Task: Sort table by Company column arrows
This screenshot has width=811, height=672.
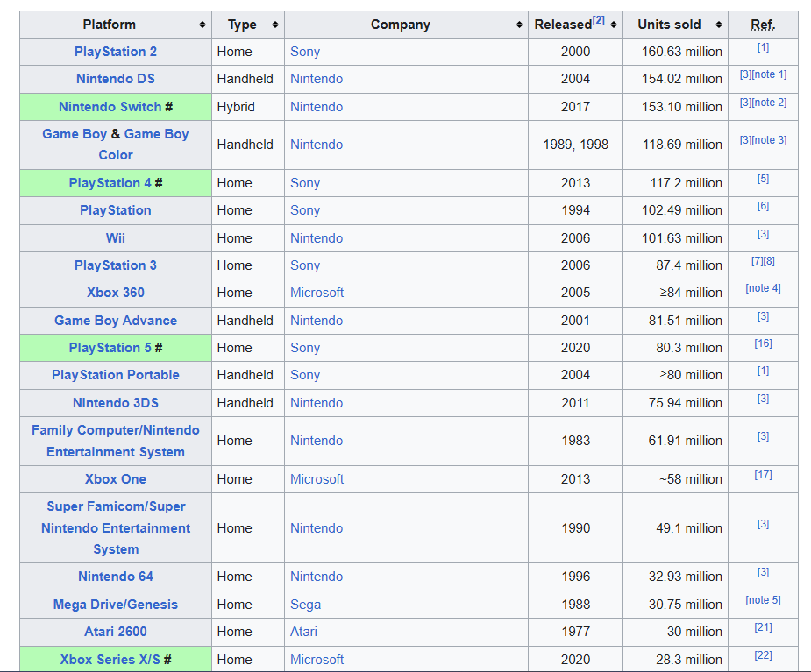Action: coord(519,25)
